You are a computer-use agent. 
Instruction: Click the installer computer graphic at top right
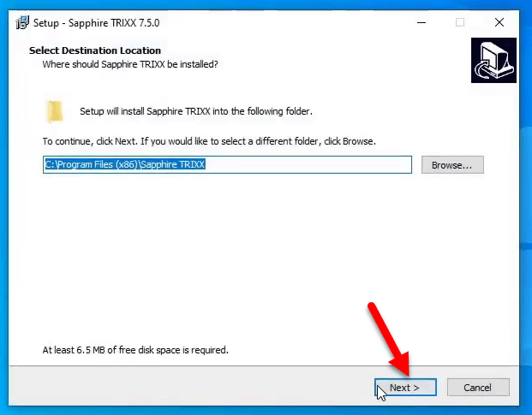click(493, 60)
